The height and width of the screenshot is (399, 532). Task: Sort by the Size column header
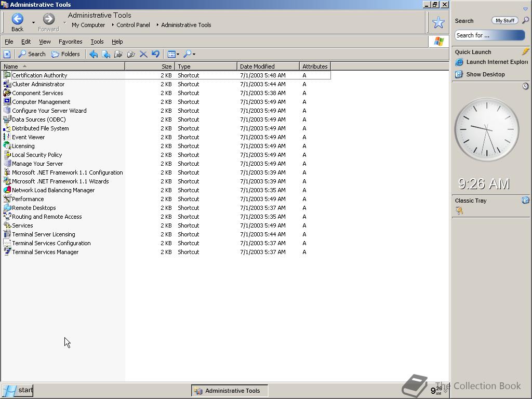(x=150, y=66)
